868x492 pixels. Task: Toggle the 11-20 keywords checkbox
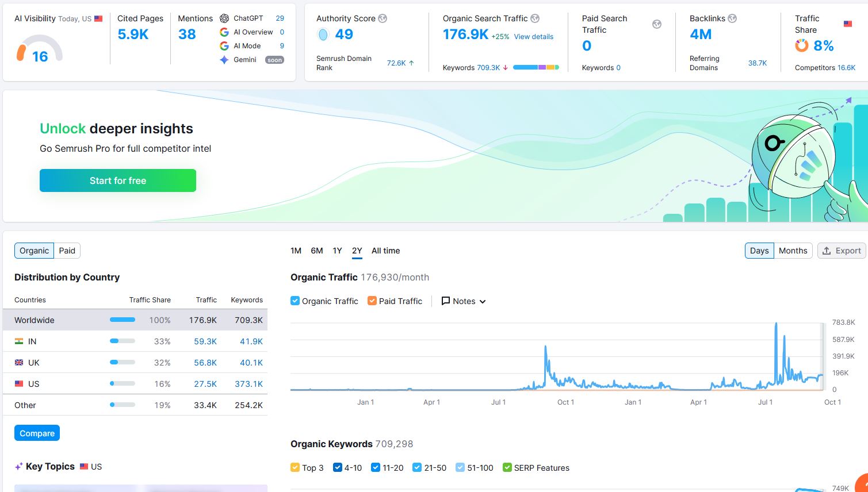coord(376,467)
